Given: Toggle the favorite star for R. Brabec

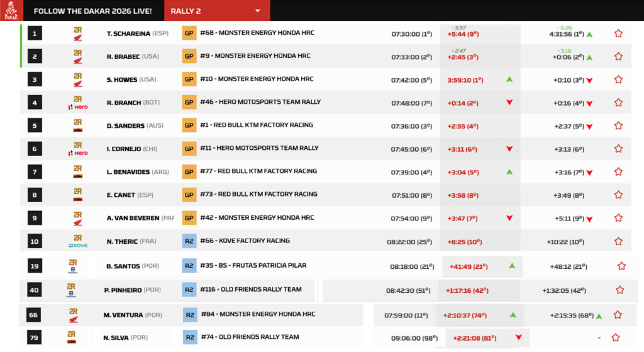Looking at the screenshot, I should (x=618, y=57).
